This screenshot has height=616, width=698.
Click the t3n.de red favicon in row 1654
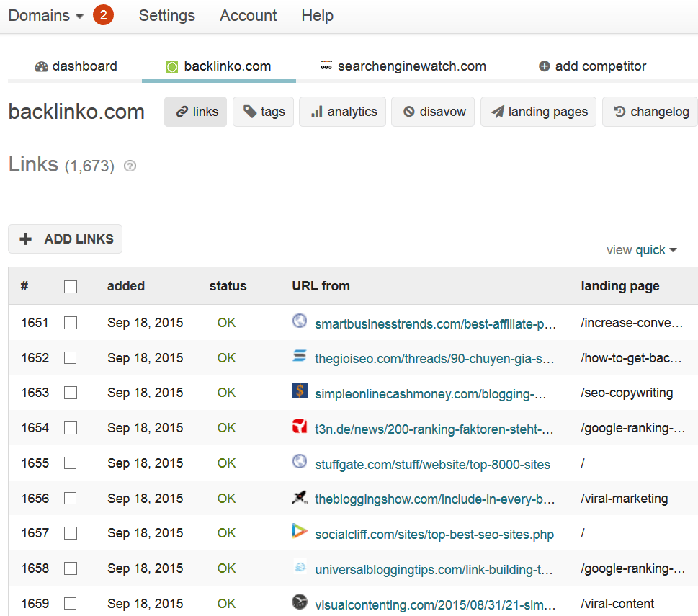(x=300, y=427)
